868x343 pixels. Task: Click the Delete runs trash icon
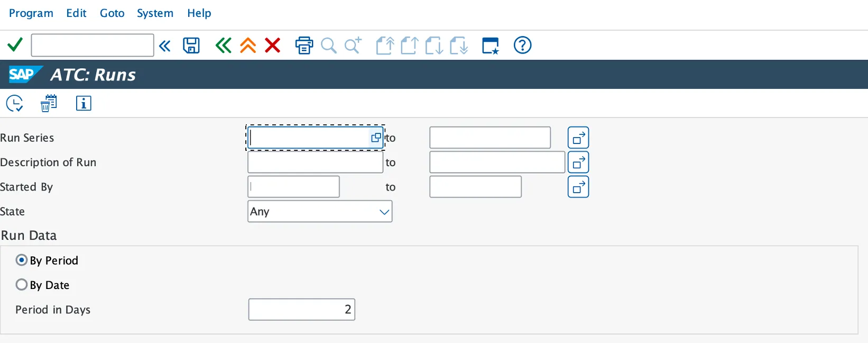(x=49, y=103)
